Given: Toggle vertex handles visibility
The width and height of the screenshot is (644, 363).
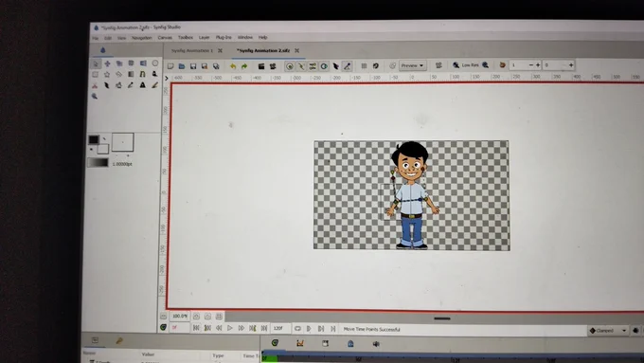Looking at the screenshot, I should [301, 66].
